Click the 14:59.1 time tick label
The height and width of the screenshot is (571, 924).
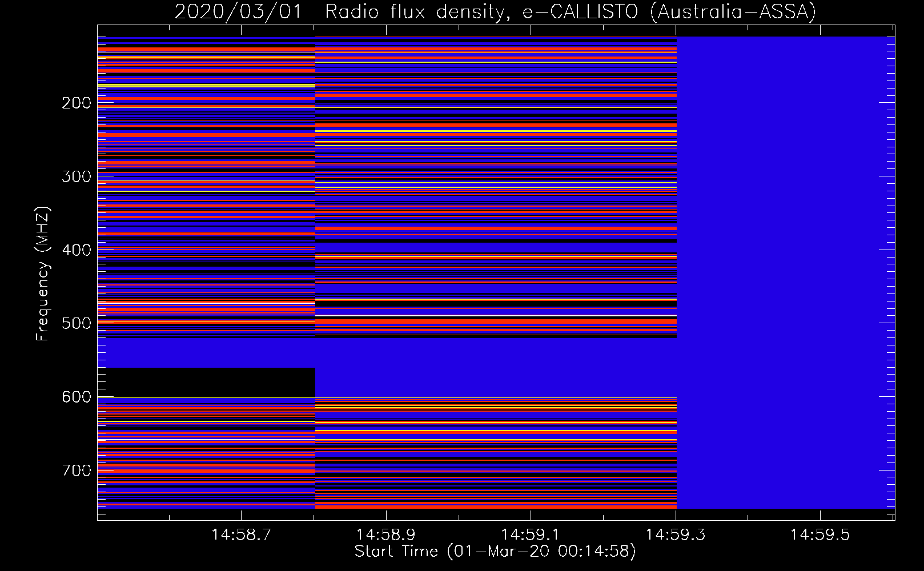coord(531,535)
